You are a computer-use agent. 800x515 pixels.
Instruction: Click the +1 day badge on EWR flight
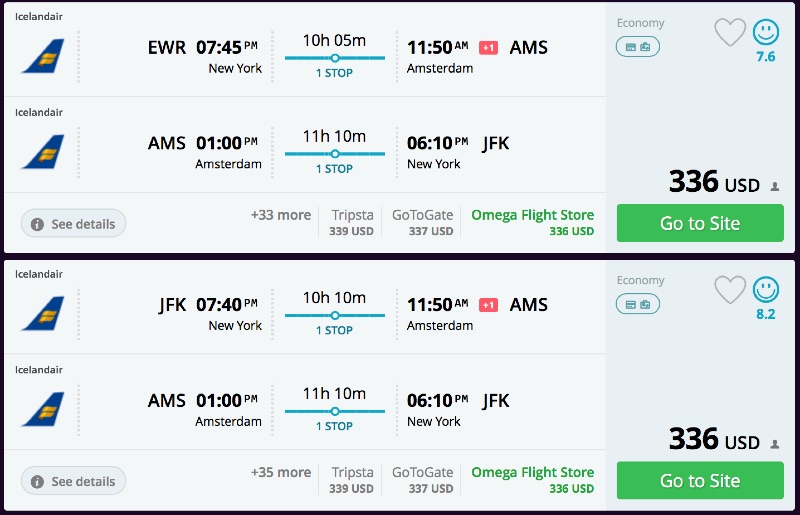click(489, 48)
